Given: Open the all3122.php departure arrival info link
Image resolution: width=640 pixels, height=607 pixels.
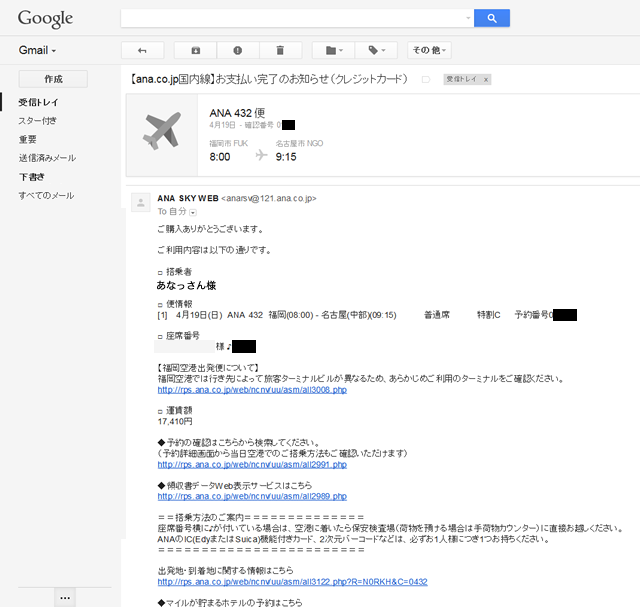Looking at the screenshot, I should [x=293, y=582].
